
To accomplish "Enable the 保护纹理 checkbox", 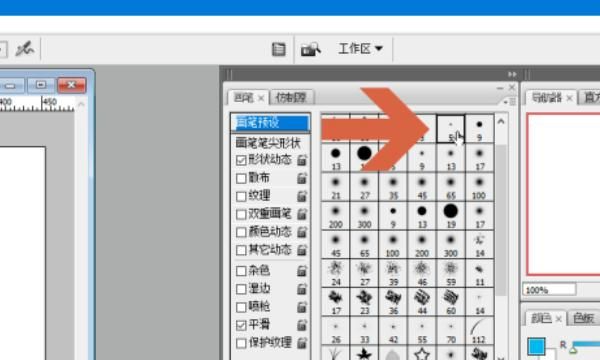I will [241, 343].
